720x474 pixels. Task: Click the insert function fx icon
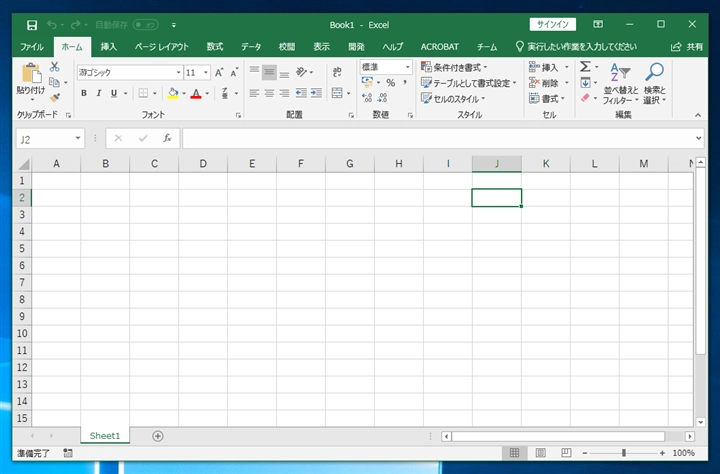point(167,139)
